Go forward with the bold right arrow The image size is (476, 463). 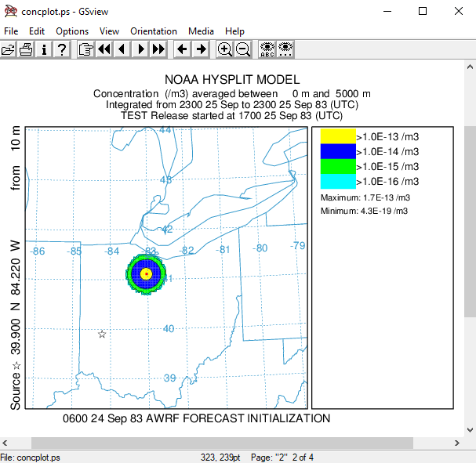tap(200, 49)
